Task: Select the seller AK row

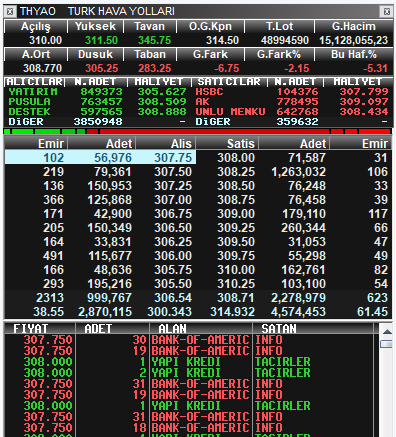Action: (x=292, y=102)
